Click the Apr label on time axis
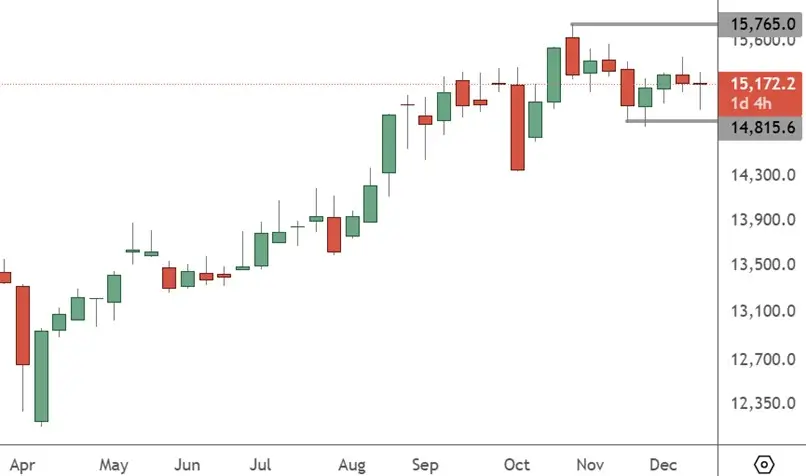 21,465
